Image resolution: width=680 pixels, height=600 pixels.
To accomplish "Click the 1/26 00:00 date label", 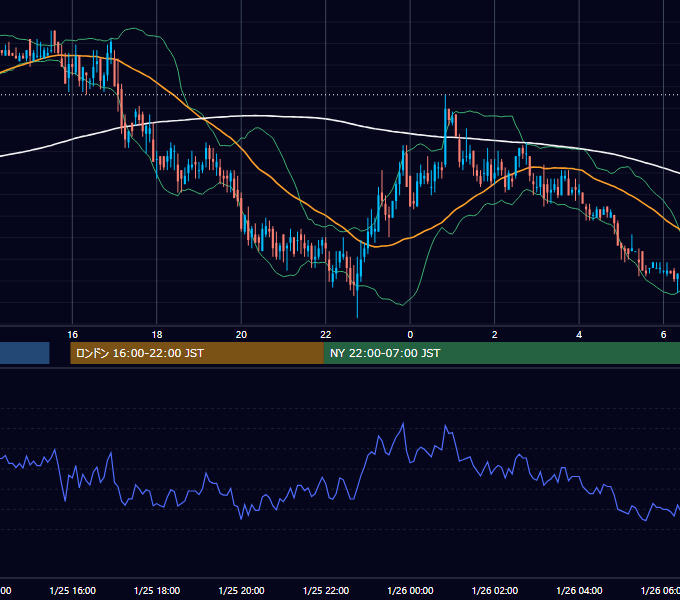I will click(x=410, y=591).
